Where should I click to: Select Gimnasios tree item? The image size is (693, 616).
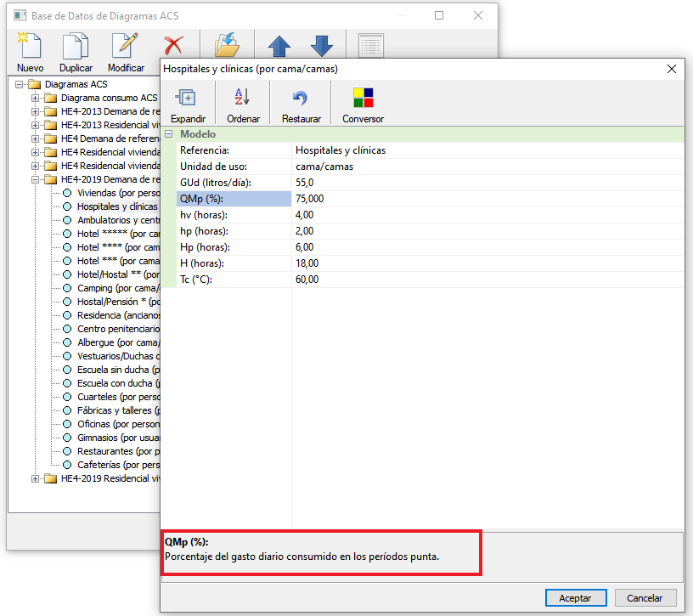pyautogui.click(x=118, y=438)
